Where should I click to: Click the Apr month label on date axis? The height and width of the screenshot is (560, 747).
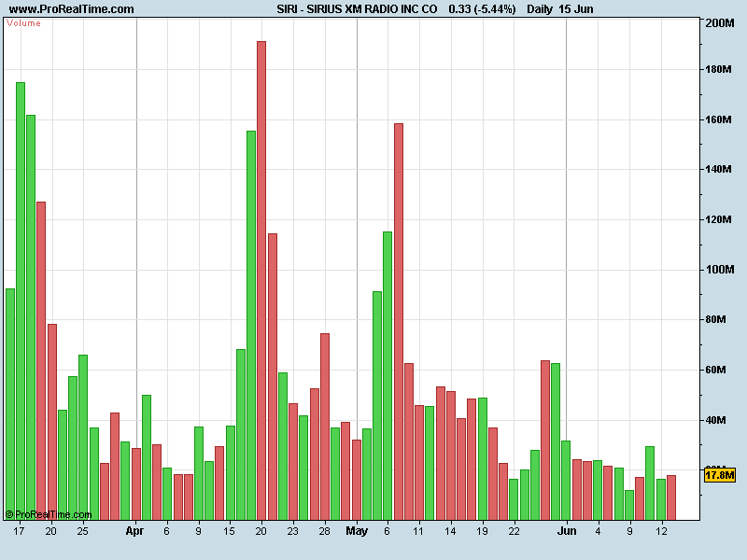pyautogui.click(x=134, y=531)
